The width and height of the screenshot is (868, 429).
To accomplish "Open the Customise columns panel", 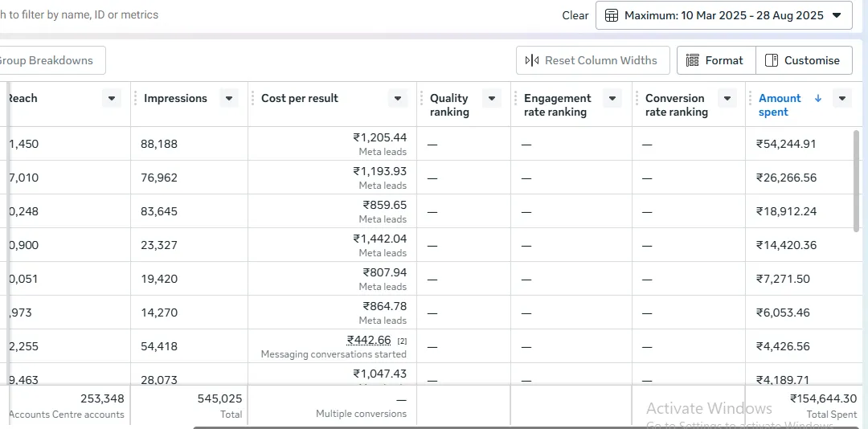I will pos(805,60).
